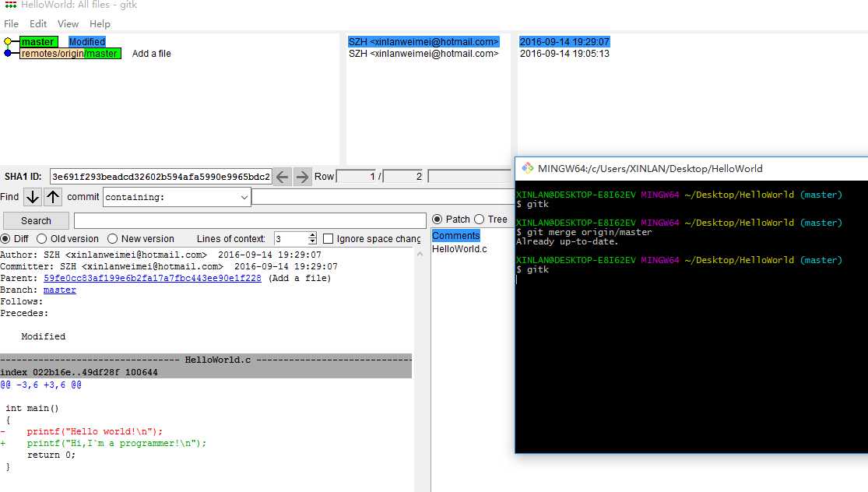Select HelloWorld.c in the file list
The height and width of the screenshot is (492, 868).
(x=459, y=249)
